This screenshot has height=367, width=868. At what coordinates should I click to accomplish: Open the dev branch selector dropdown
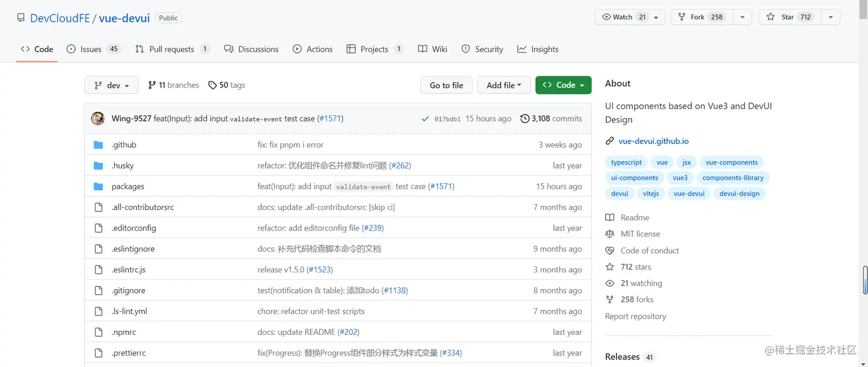[x=111, y=85]
